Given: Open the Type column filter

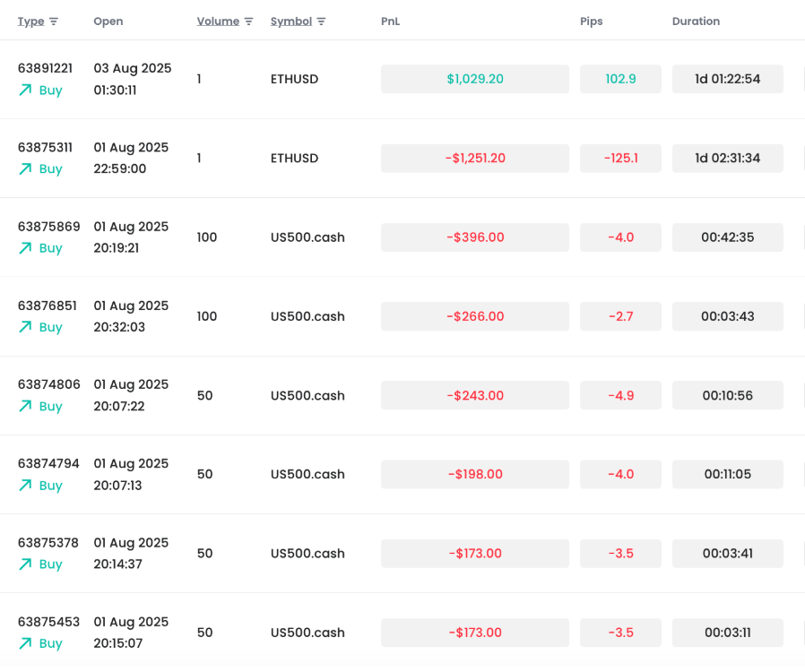Looking at the screenshot, I should click(54, 21).
